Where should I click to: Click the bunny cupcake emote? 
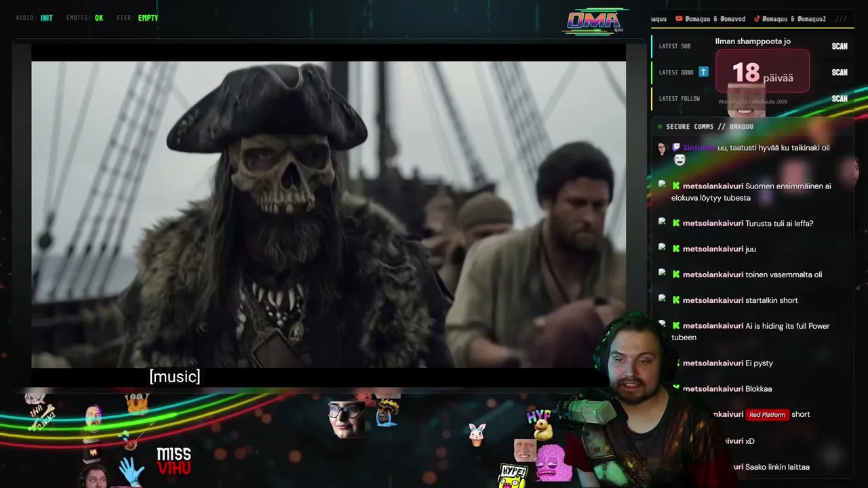click(x=477, y=434)
